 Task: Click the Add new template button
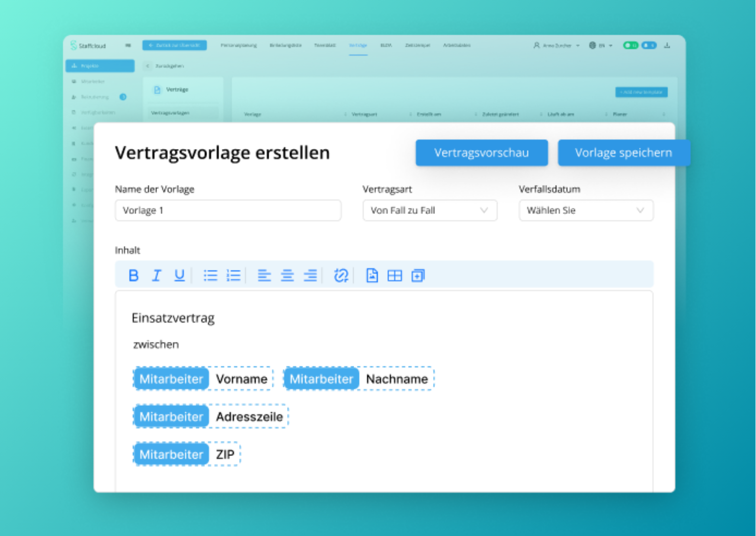tap(641, 92)
